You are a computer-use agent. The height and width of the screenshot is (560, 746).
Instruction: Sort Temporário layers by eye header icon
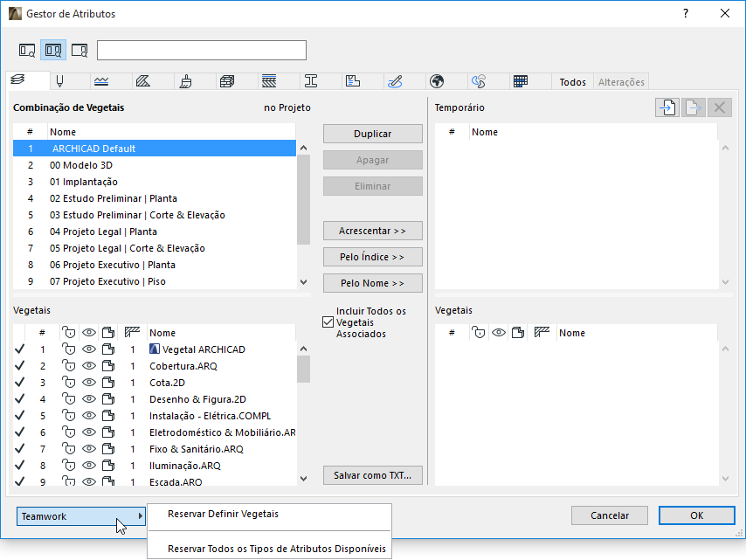499,332
